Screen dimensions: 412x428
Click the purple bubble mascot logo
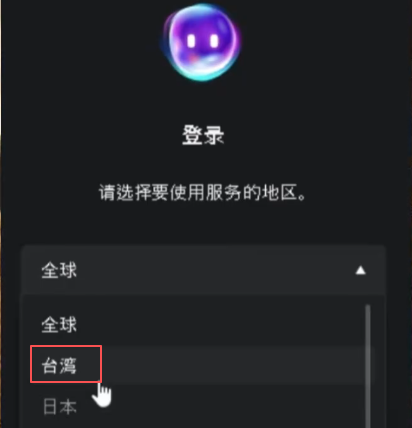click(202, 43)
